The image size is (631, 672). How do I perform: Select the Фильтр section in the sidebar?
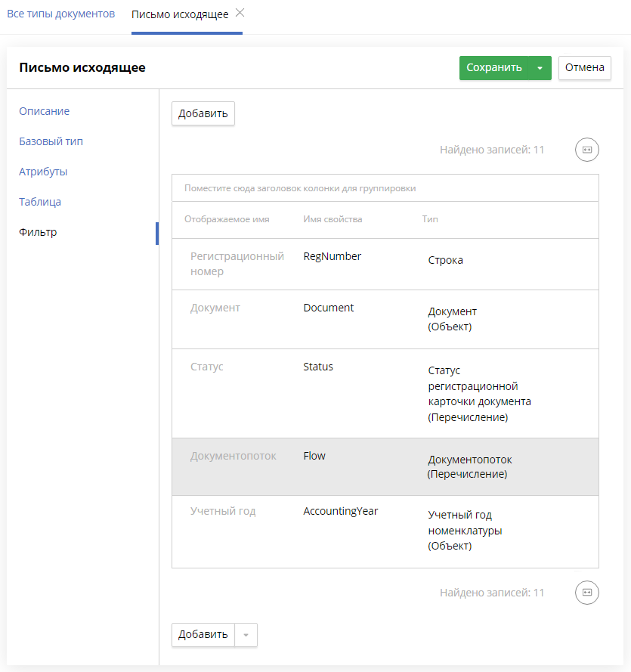coord(37,232)
